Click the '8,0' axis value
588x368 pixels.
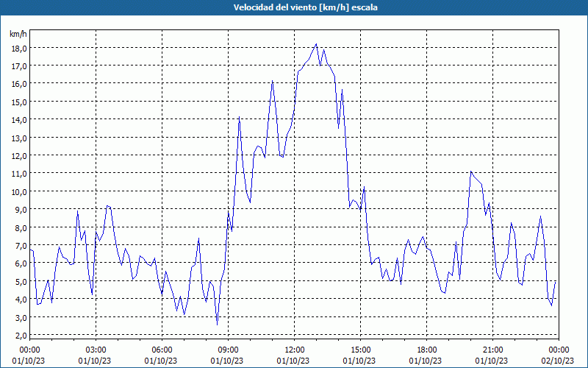21,228
